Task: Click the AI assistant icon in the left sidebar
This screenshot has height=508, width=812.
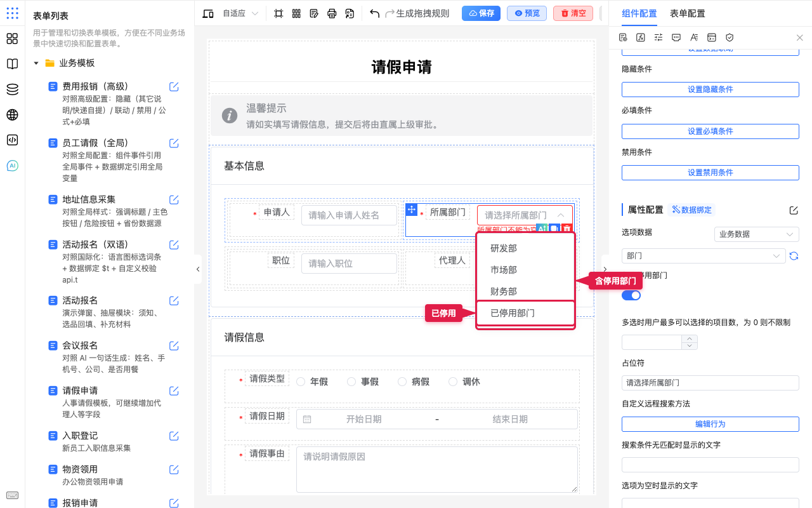Action: tap(12, 166)
